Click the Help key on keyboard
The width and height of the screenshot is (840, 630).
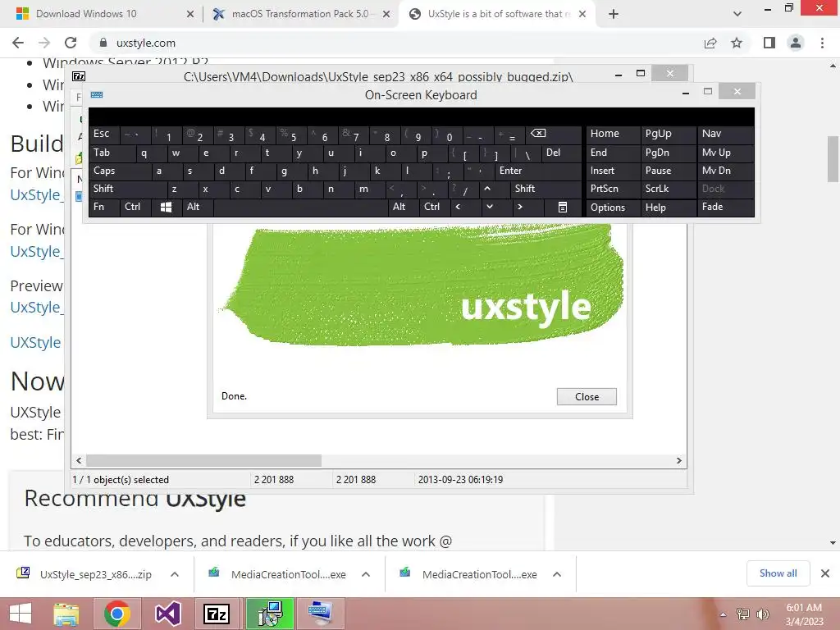(668, 208)
